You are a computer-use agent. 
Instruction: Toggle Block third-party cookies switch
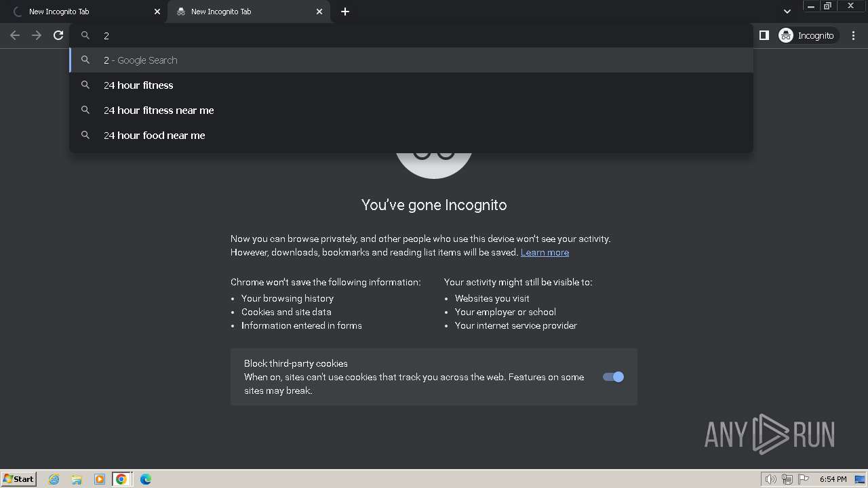coord(613,377)
